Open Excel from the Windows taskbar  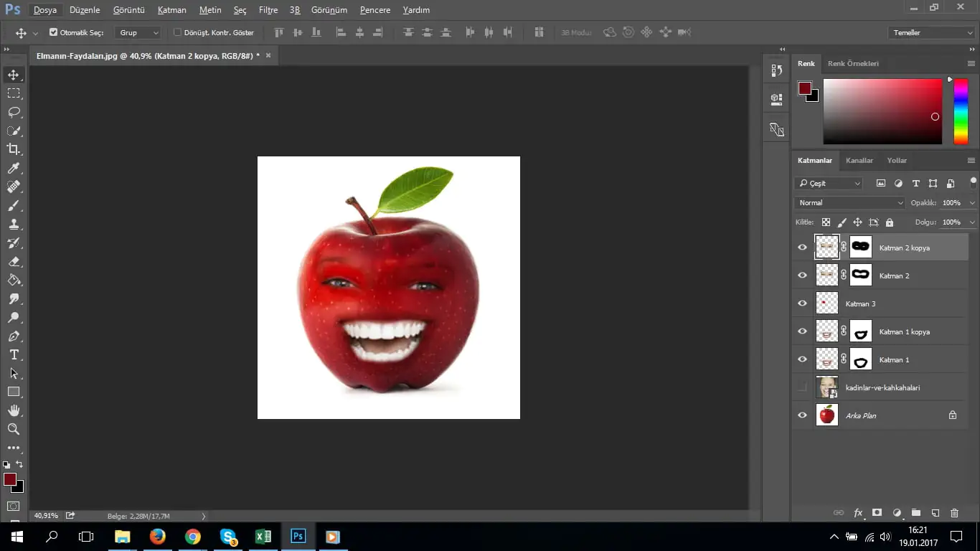(x=263, y=537)
